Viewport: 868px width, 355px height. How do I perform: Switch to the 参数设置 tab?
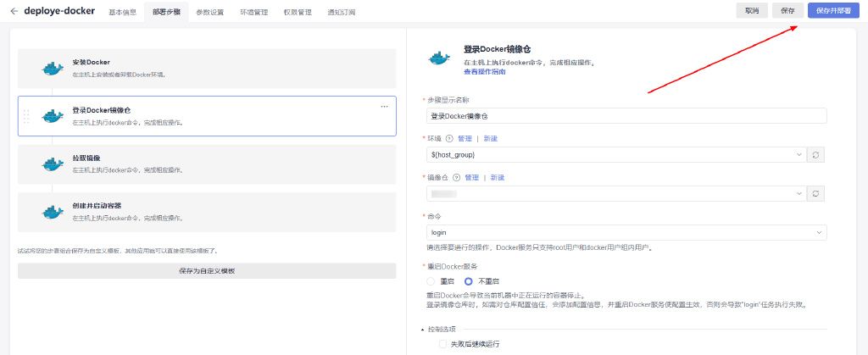[210, 12]
